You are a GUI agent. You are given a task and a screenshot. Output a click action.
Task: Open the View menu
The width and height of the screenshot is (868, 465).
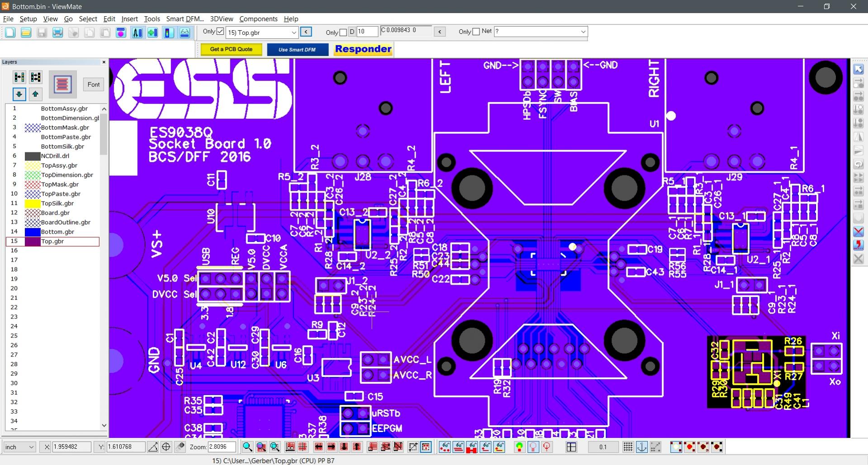50,19
